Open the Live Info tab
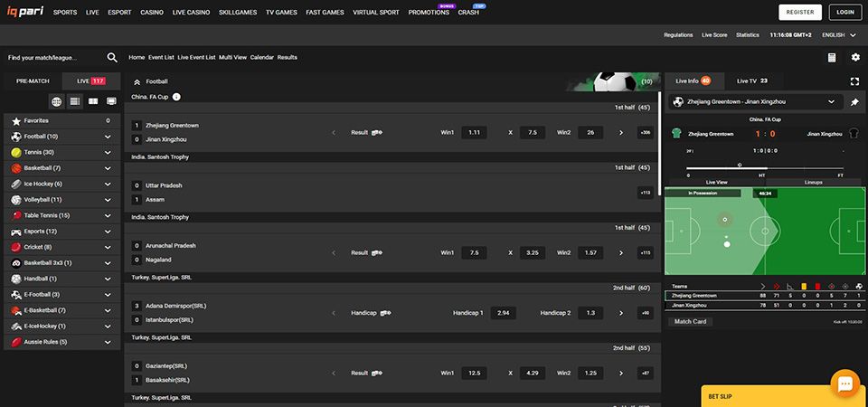The height and width of the screenshot is (407, 868). click(x=693, y=81)
